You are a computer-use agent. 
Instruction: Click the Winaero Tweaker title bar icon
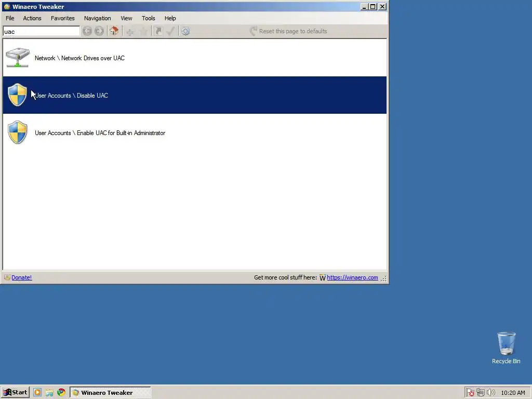pos(7,6)
